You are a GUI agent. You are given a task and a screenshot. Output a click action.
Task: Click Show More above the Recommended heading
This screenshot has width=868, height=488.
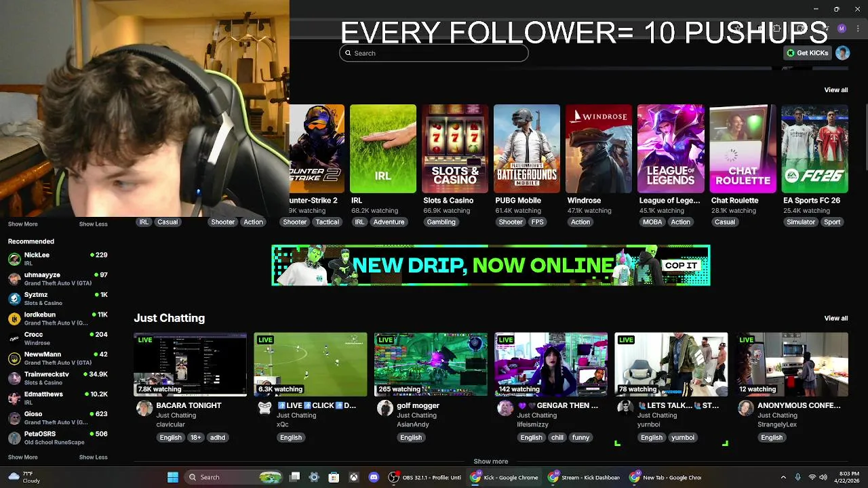(x=22, y=224)
